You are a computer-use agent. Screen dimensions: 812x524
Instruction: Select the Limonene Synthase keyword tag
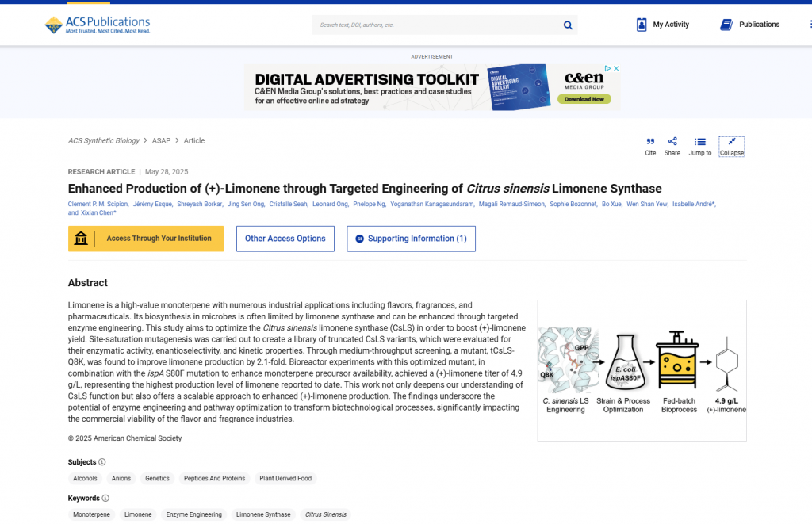263,514
